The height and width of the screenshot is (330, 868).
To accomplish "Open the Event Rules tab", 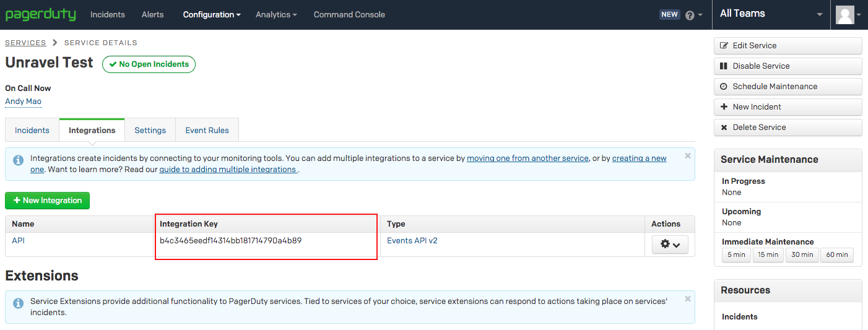I will point(207,130).
